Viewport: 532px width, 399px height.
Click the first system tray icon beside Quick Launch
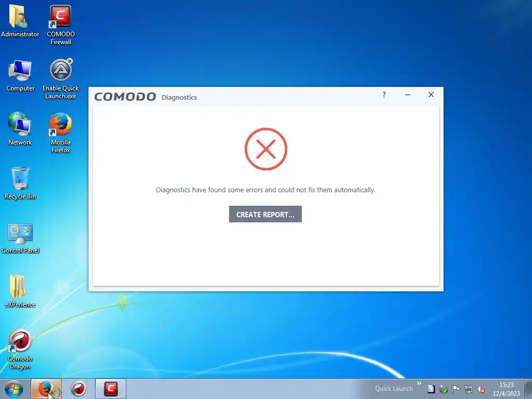[431, 389]
